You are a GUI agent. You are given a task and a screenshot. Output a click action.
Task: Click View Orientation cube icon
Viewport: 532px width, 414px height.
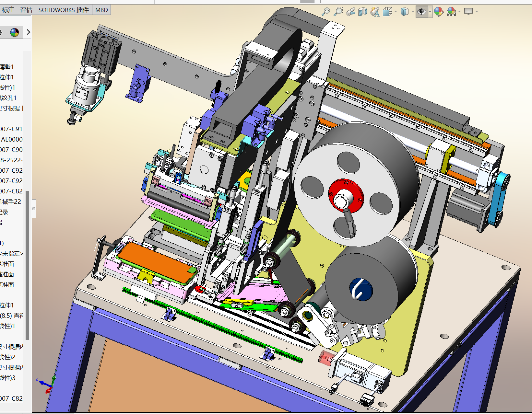pyautogui.click(x=387, y=12)
